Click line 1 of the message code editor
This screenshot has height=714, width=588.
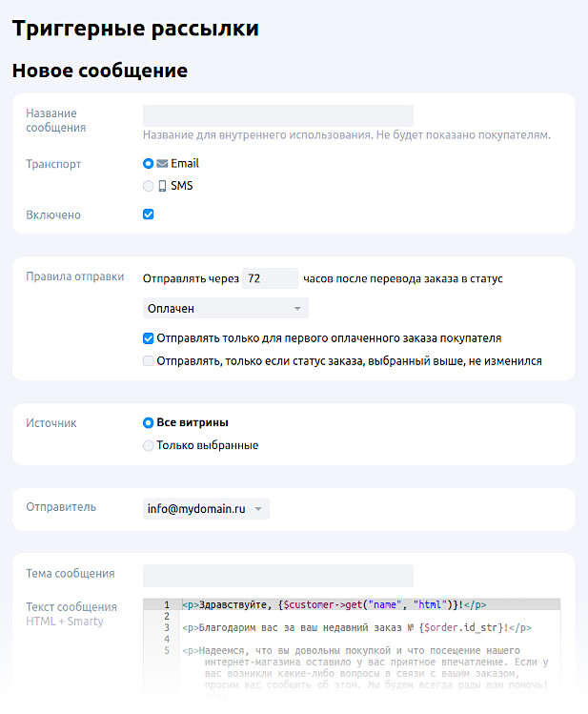pos(371,604)
